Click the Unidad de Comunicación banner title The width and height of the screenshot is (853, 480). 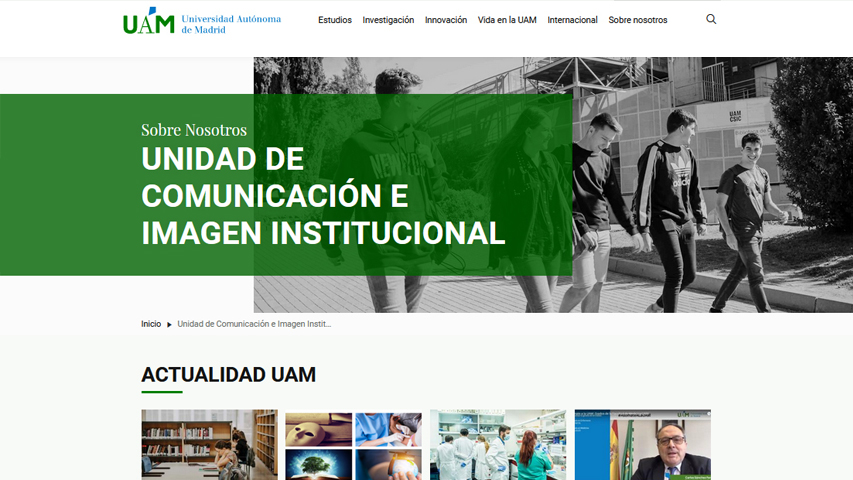[323, 196]
